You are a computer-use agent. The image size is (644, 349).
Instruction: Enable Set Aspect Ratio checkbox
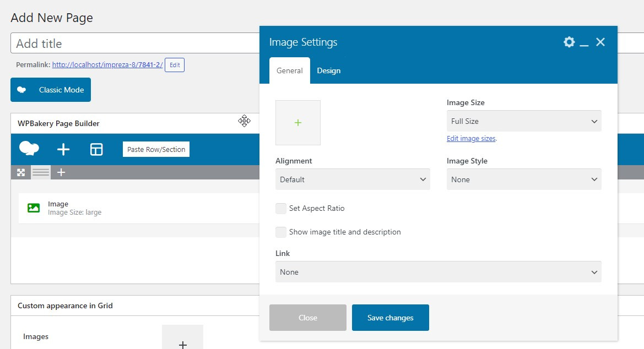[x=281, y=209]
